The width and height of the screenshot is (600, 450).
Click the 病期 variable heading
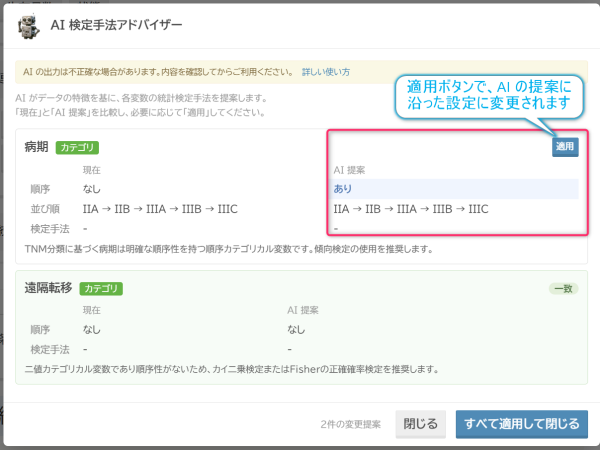[x=36, y=147]
